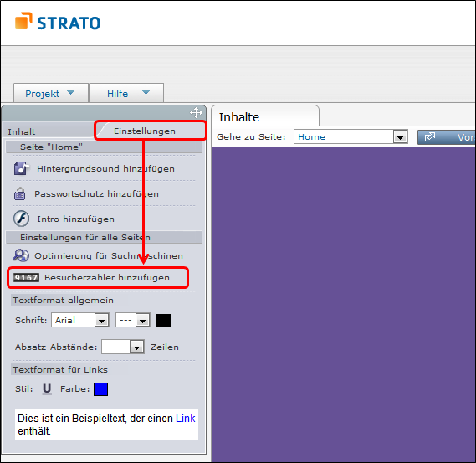Image resolution: width=476 pixels, height=463 pixels.
Task: Click the blue link color swatch
Action: point(100,389)
